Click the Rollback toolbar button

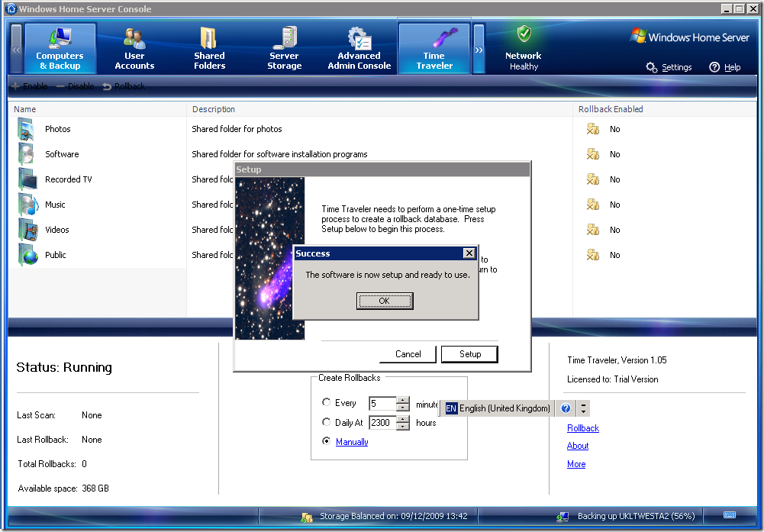pos(124,86)
